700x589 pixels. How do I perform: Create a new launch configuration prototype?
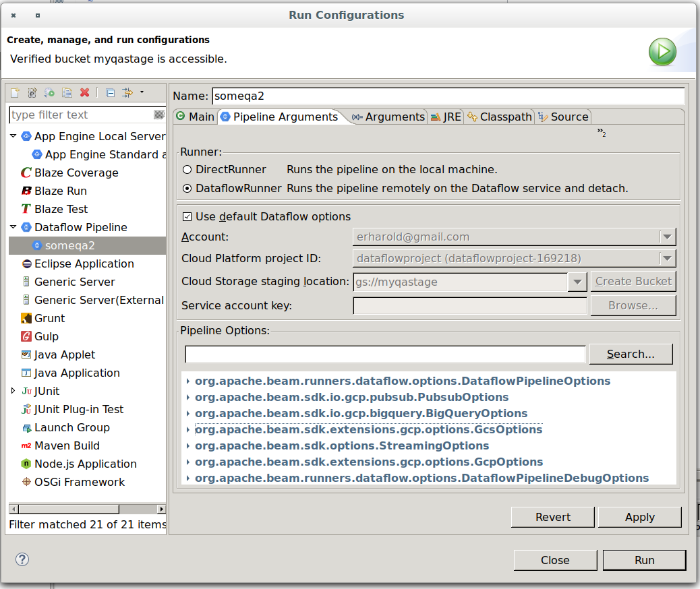[x=32, y=92]
